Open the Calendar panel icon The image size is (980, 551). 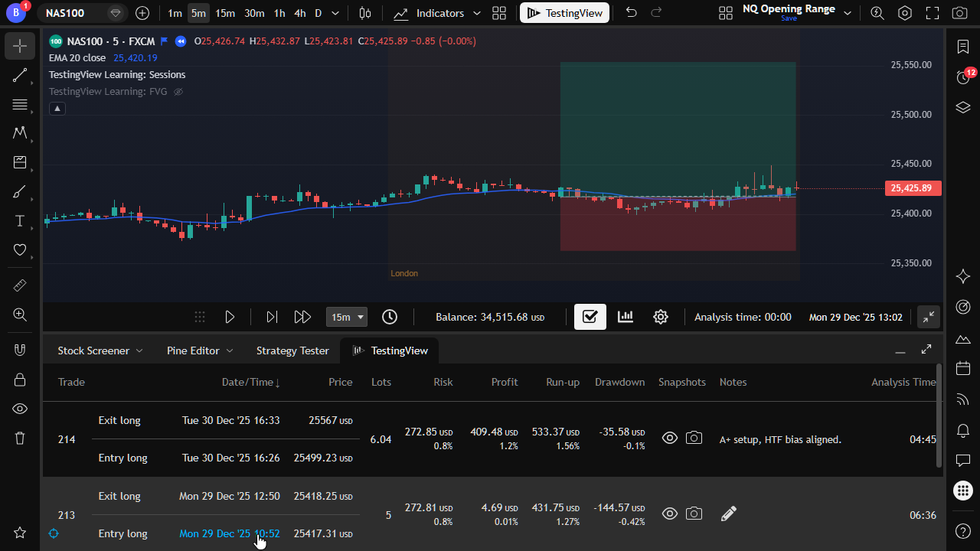pyautogui.click(x=963, y=369)
